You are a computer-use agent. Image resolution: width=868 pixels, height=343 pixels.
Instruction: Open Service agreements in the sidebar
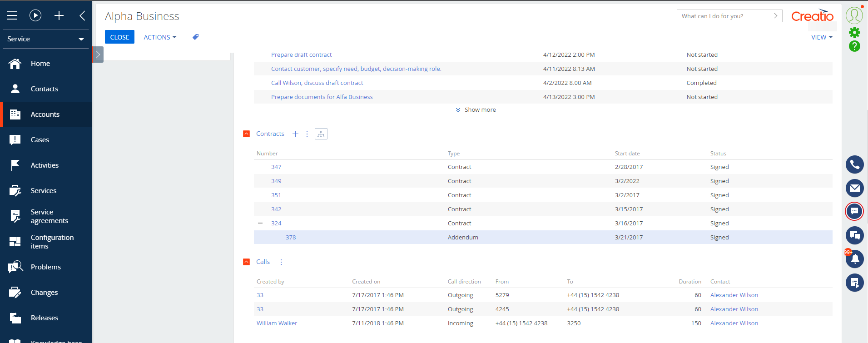point(49,216)
